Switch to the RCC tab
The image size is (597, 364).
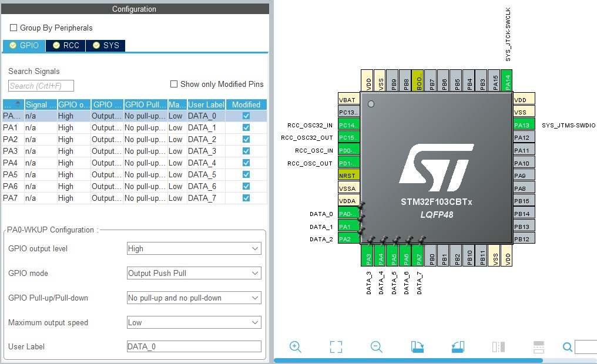[x=66, y=45]
